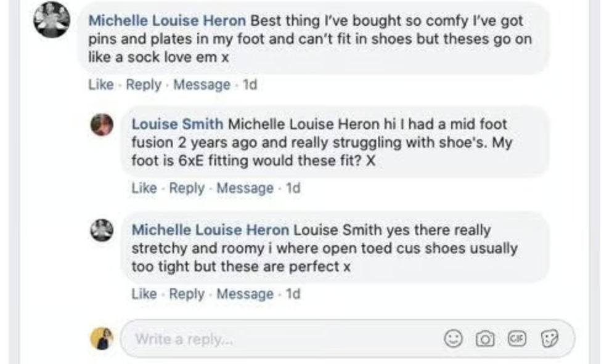Focus the 'Write a reply...' field
The width and height of the screenshot is (604, 364).
tap(277, 338)
